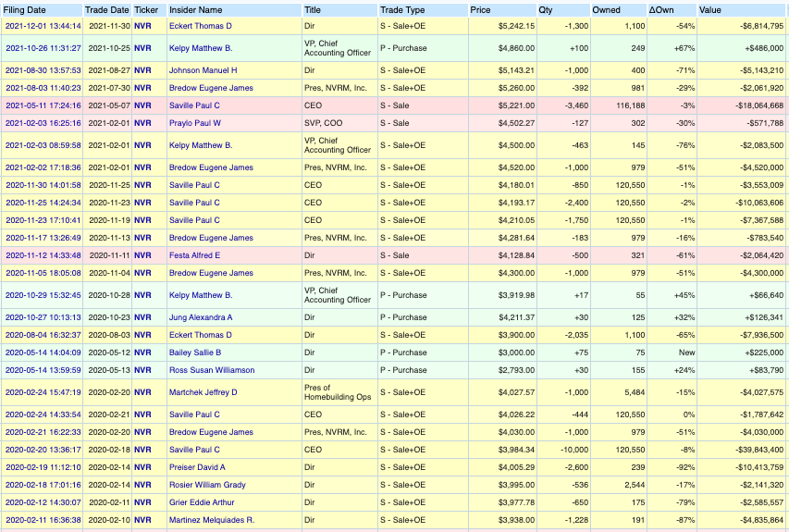Sort by Price column header
The height and width of the screenshot is (532, 789).
[x=481, y=10]
